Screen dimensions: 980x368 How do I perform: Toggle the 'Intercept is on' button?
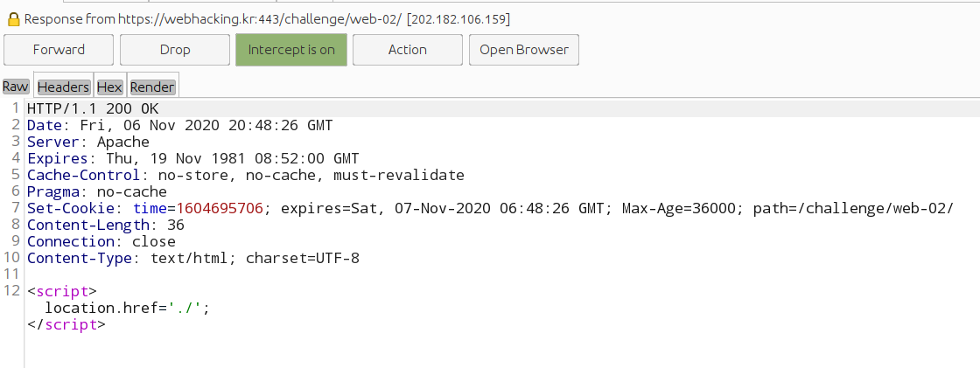291,50
